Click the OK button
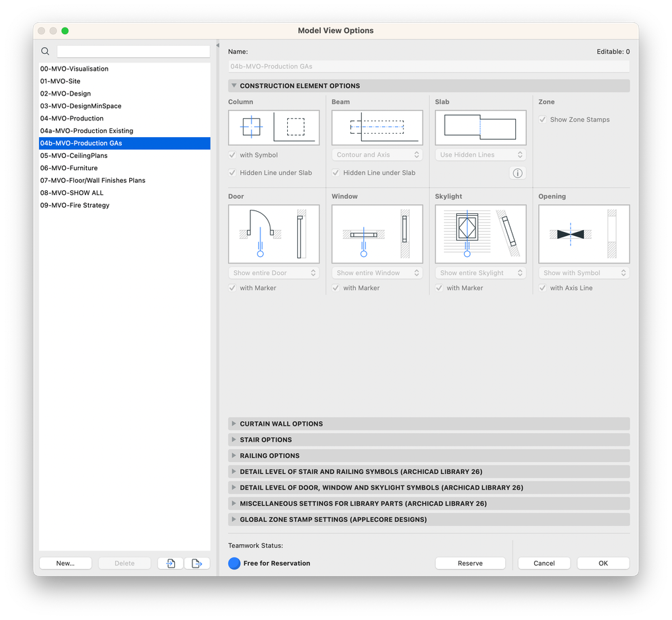672x620 pixels. [x=603, y=563]
